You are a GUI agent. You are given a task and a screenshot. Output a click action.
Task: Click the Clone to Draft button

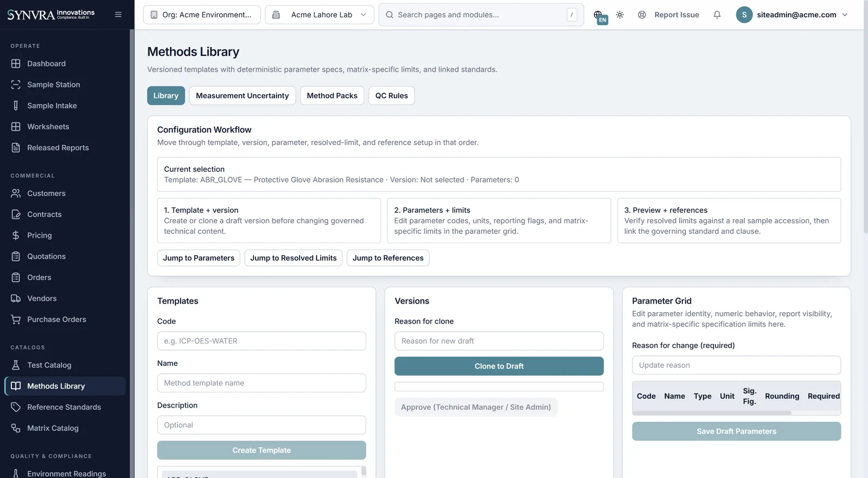coord(499,366)
